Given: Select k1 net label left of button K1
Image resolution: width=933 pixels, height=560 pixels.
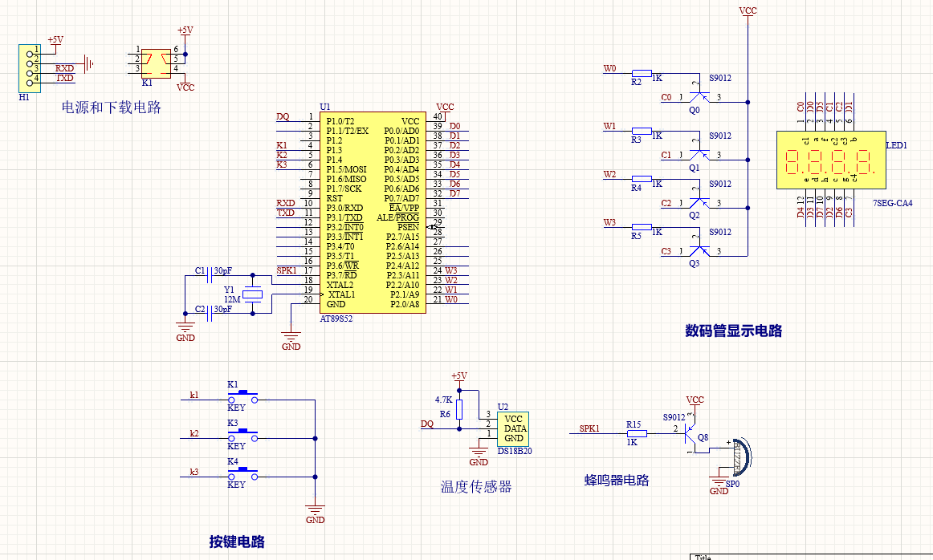Looking at the screenshot, I should tap(194, 395).
